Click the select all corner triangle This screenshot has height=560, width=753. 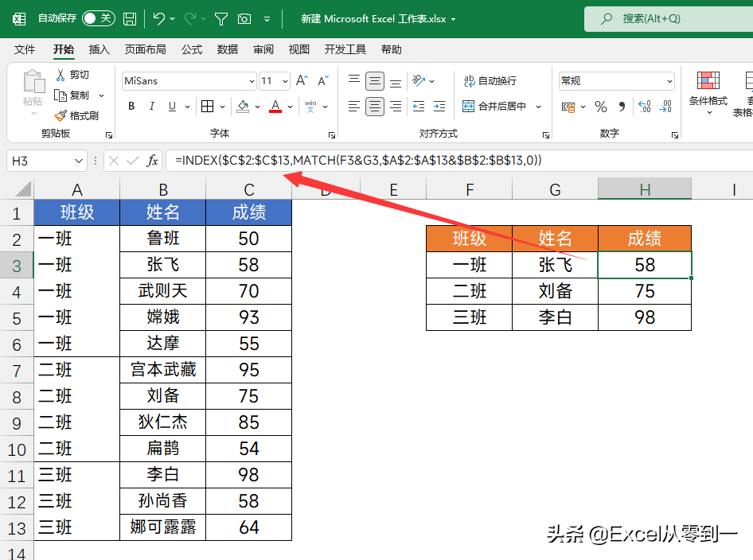(23, 189)
